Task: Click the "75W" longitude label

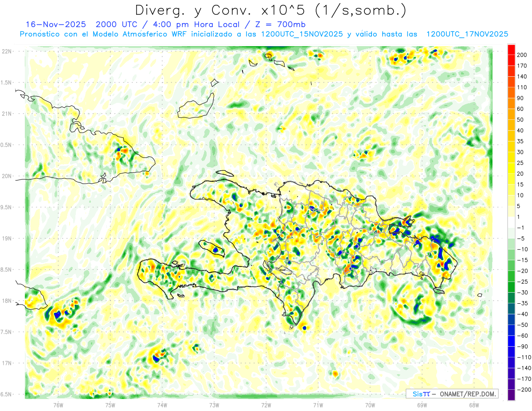Action: [x=110, y=404]
